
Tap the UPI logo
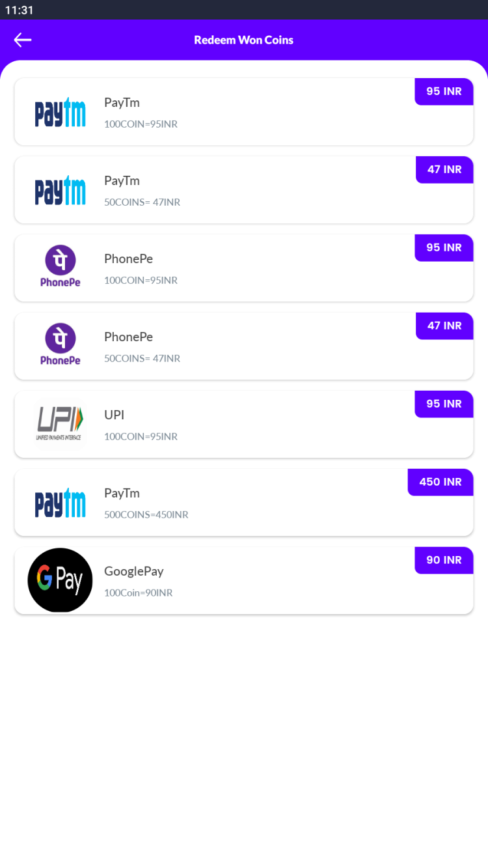[x=60, y=423]
